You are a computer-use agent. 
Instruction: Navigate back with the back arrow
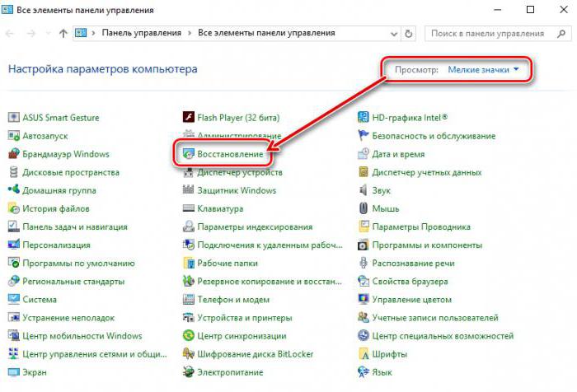[10, 34]
